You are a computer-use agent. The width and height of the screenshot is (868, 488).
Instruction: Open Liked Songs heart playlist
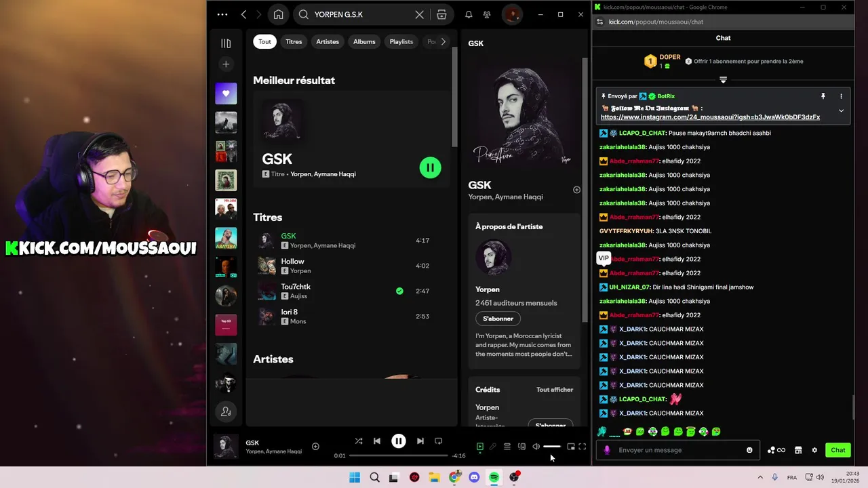pos(226,94)
